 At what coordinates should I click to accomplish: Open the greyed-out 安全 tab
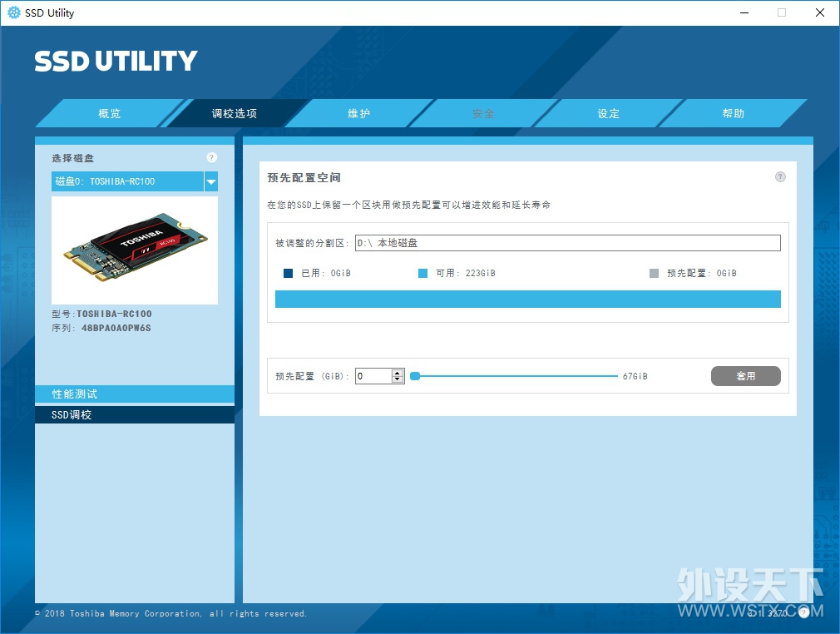tap(483, 114)
